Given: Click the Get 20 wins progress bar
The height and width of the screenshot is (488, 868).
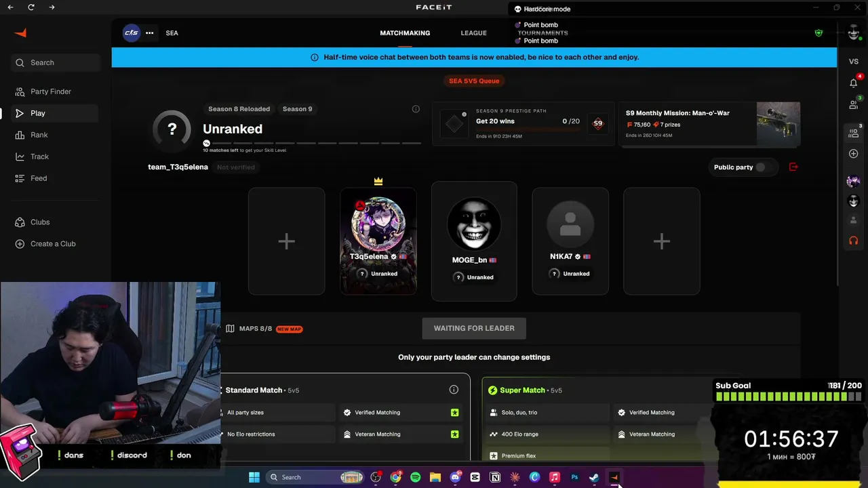Looking at the screenshot, I should click(x=528, y=129).
